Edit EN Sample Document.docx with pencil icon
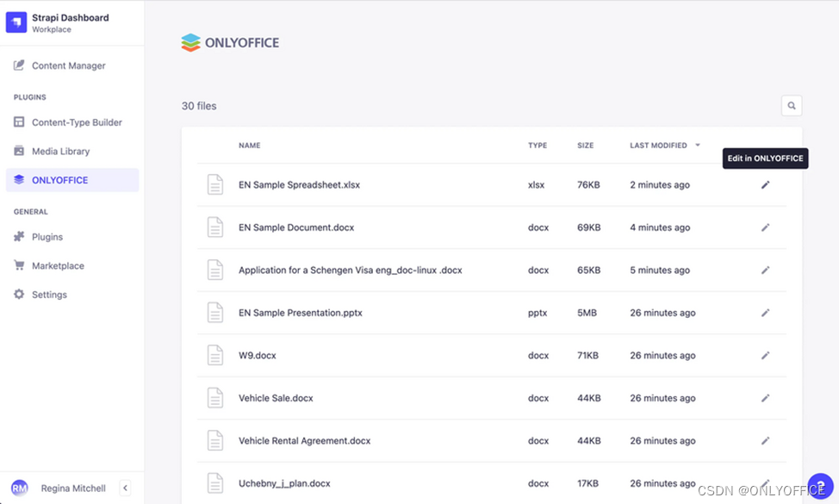 click(x=765, y=227)
